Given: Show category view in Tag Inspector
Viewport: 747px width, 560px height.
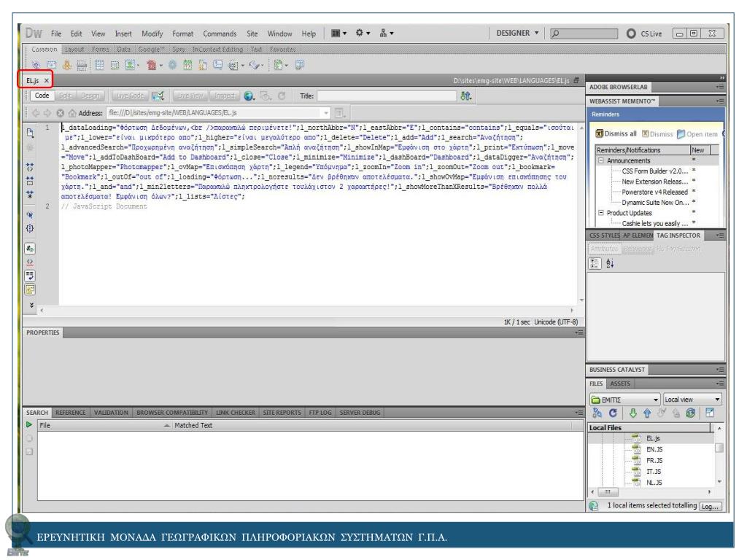Looking at the screenshot, I should click(x=595, y=263).
